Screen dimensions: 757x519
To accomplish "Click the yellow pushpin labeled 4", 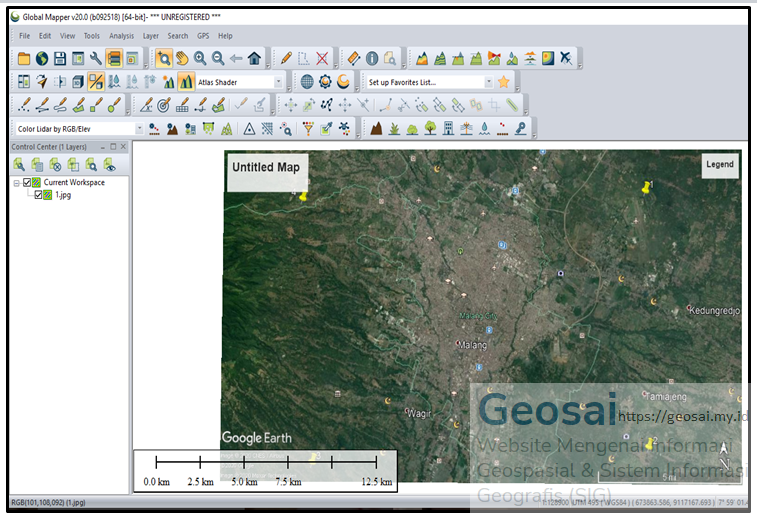I will 302,196.
